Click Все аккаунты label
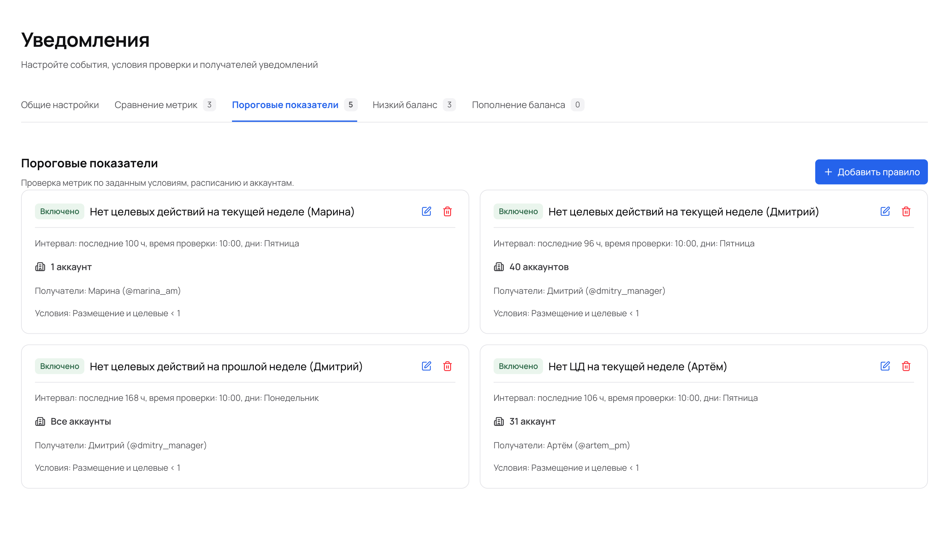949x560 pixels. pos(81,422)
